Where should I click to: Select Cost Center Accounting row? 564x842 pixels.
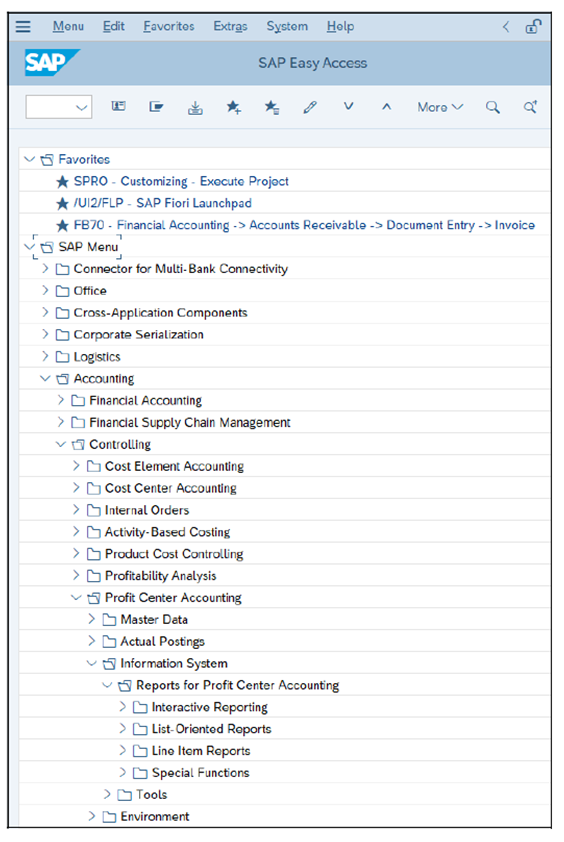284,488
